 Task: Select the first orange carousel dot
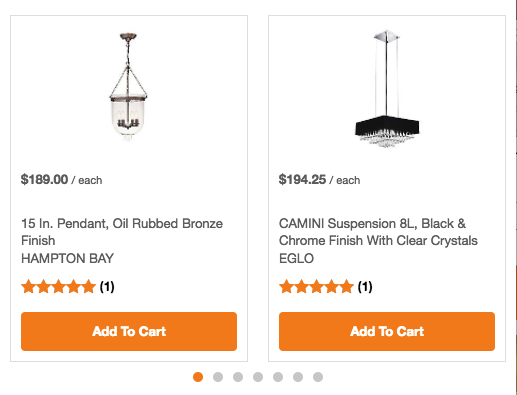point(198,377)
